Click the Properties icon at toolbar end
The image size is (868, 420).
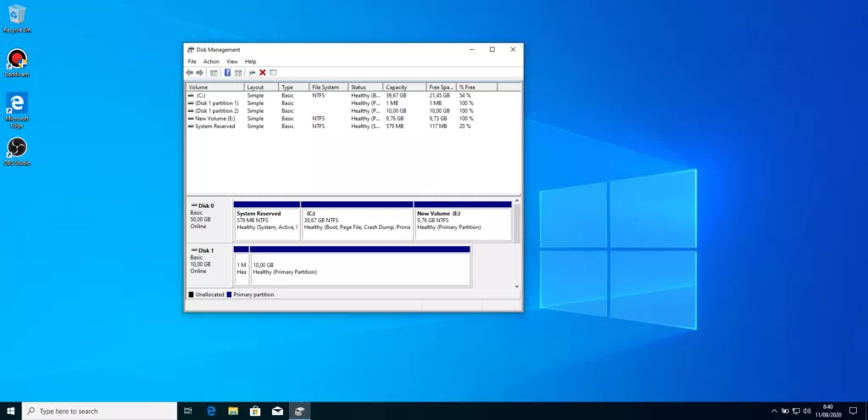(273, 73)
